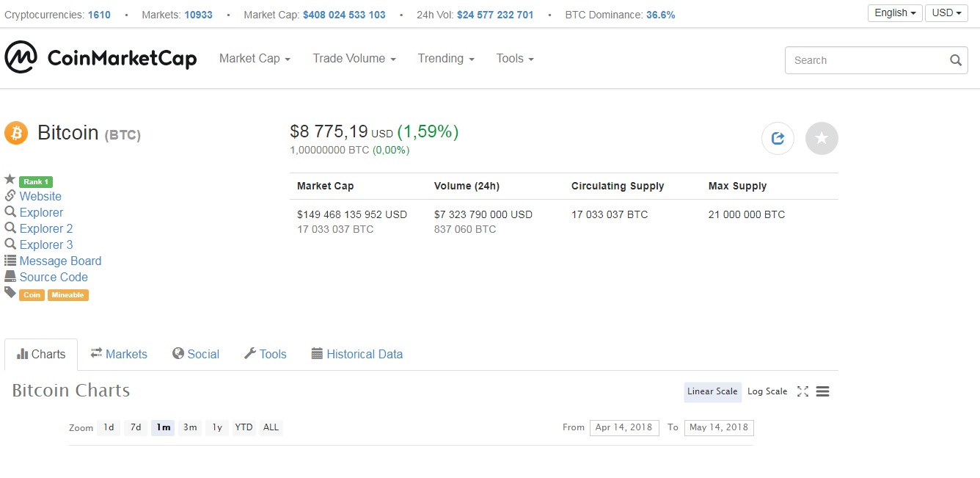Screen dimensions: 980x478
Task: Open the Tools tab below coin info
Action: (x=265, y=354)
